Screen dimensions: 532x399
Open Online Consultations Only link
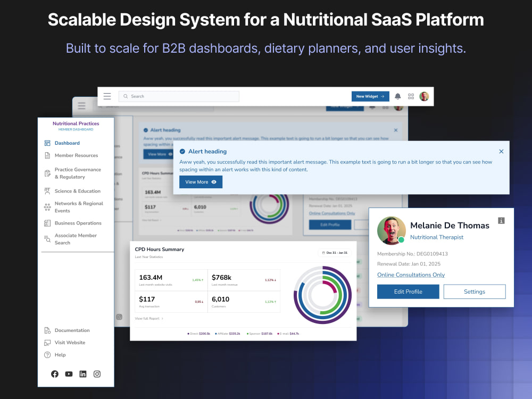[x=411, y=275]
